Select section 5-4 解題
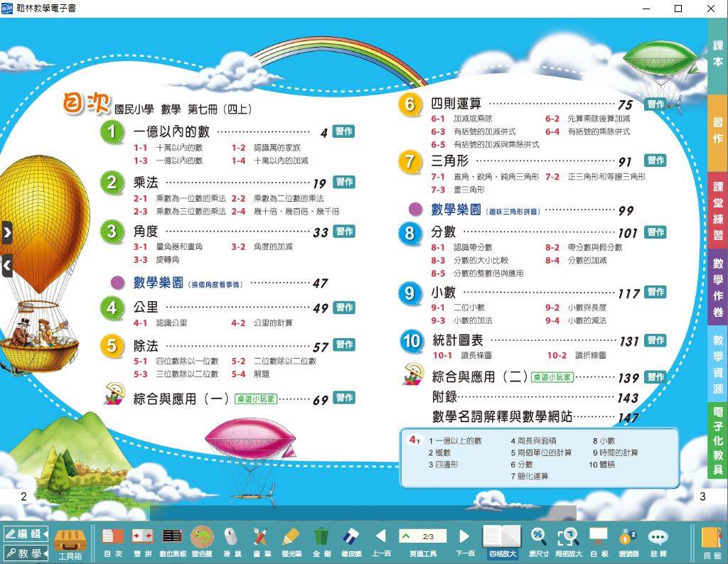This screenshot has height=564, width=728. [x=250, y=374]
